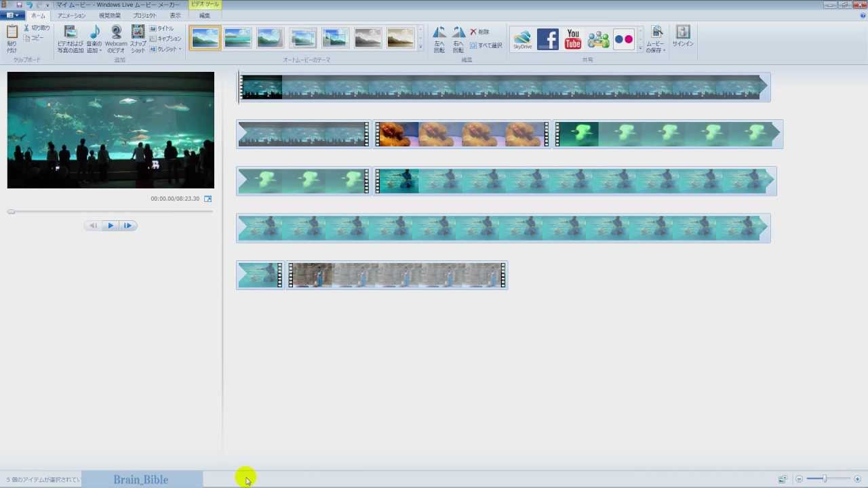Step to the next frame

coord(128,226)
